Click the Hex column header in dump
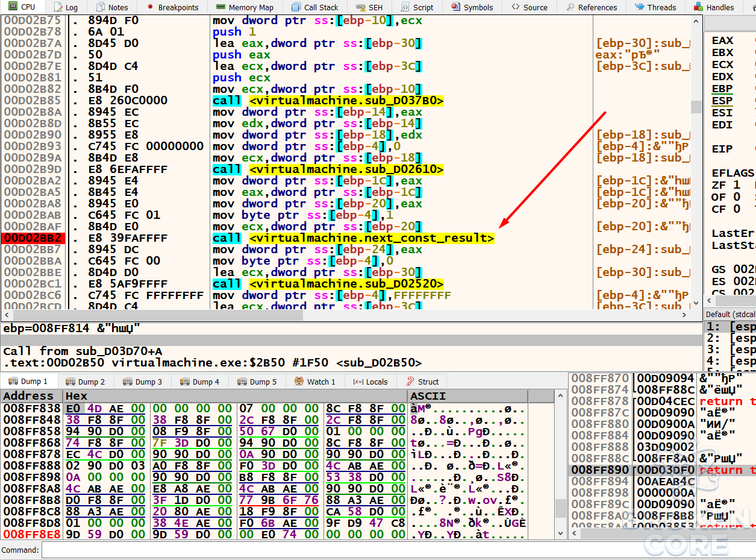This screenshot has width=756, height=560. click(235, 396)
